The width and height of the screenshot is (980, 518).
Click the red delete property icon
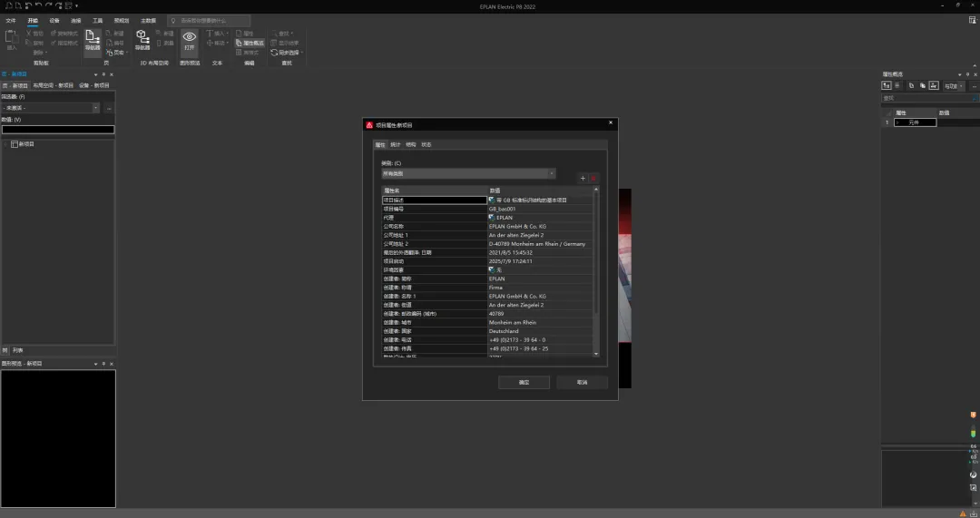[593, 178]
